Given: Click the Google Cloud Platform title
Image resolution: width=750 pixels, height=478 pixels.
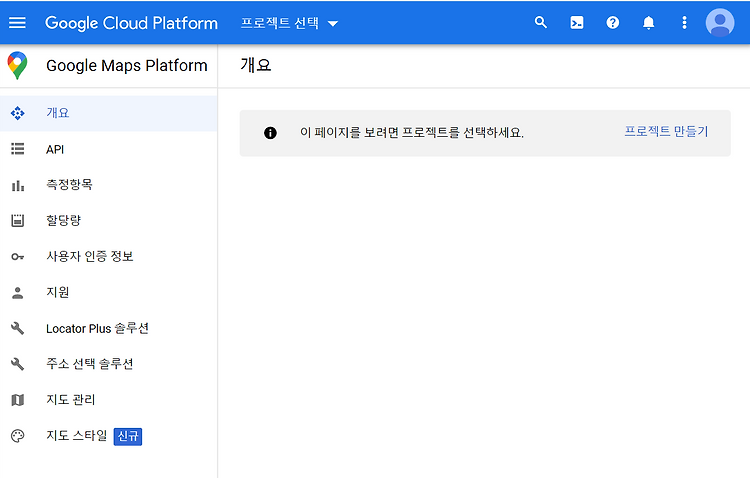Looking at the screenshot, I should (x=131, y=23).
